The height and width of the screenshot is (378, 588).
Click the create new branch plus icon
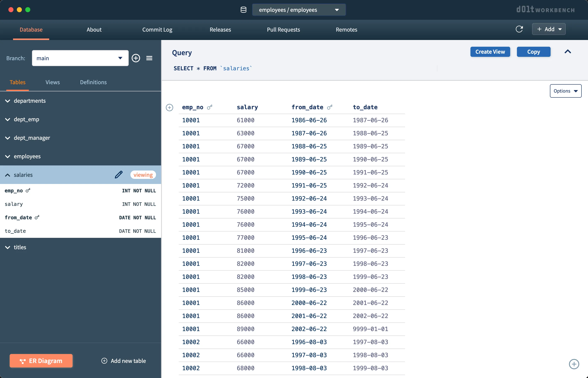click(136, 58)
